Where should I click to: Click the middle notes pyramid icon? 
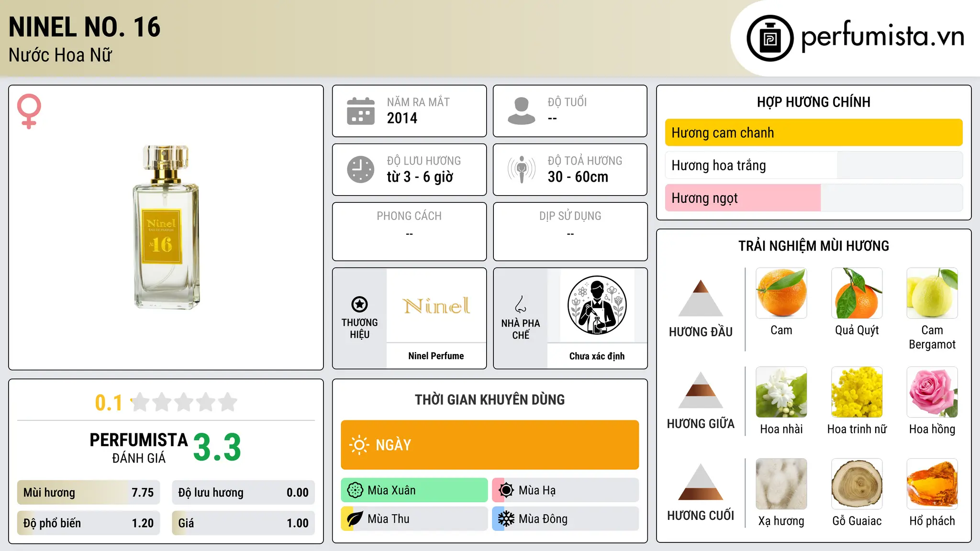pos(701,390)
